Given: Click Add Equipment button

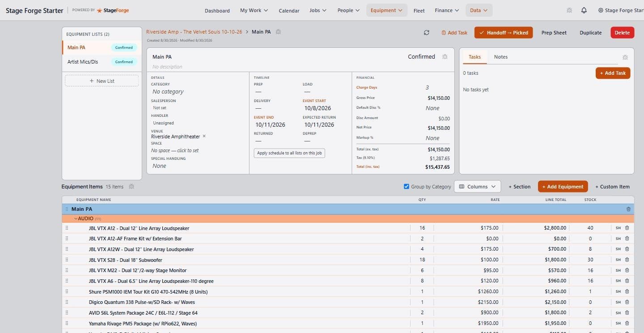Looking at the screenshot, I should point(562,187).
